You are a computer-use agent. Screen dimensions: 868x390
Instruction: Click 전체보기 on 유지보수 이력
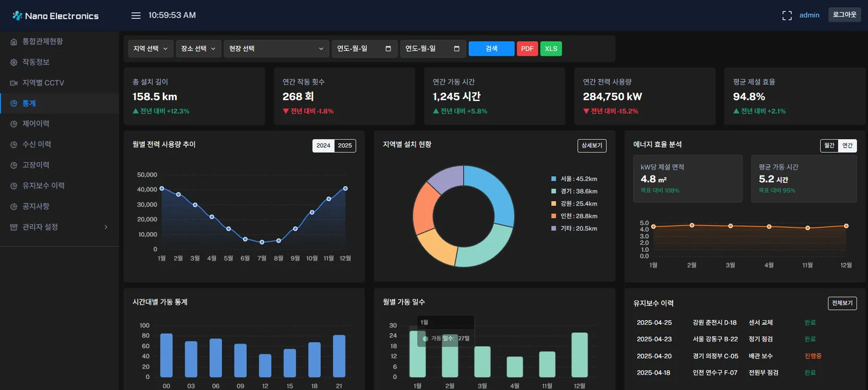843,303
